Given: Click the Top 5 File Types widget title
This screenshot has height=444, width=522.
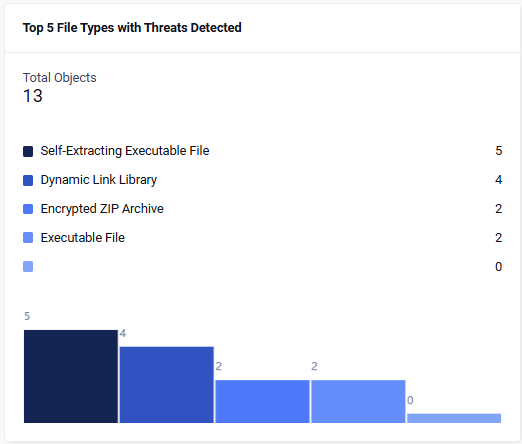Looking at the screenshot, I should pos(132,28).
